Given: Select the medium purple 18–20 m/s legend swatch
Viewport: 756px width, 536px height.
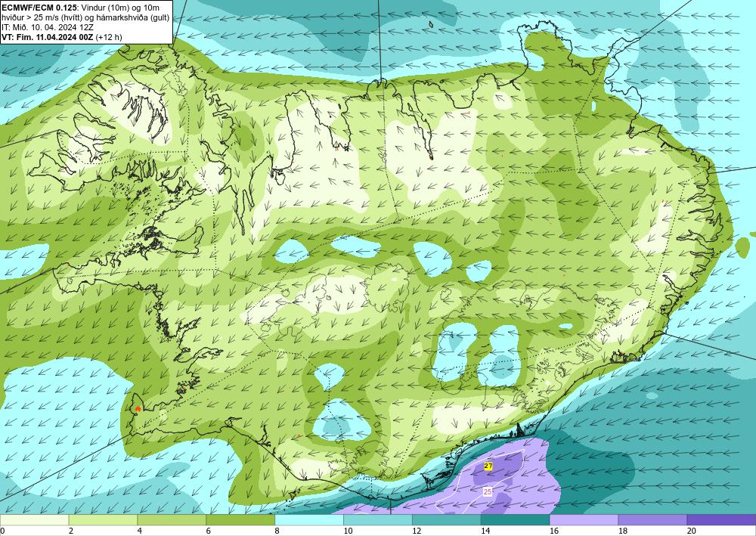Looking at the screenshot, I should click(652, 520).
